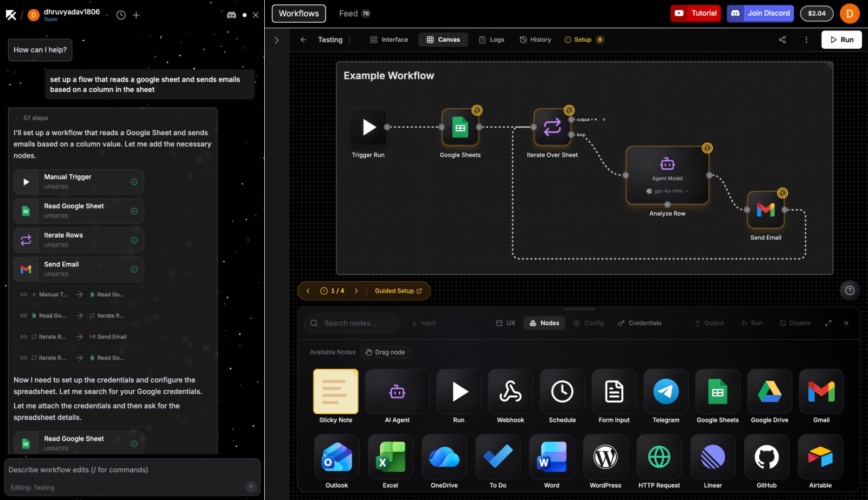Toggle the Disable node option
Screen dimensions: 868x500
[x=795, y=323]
